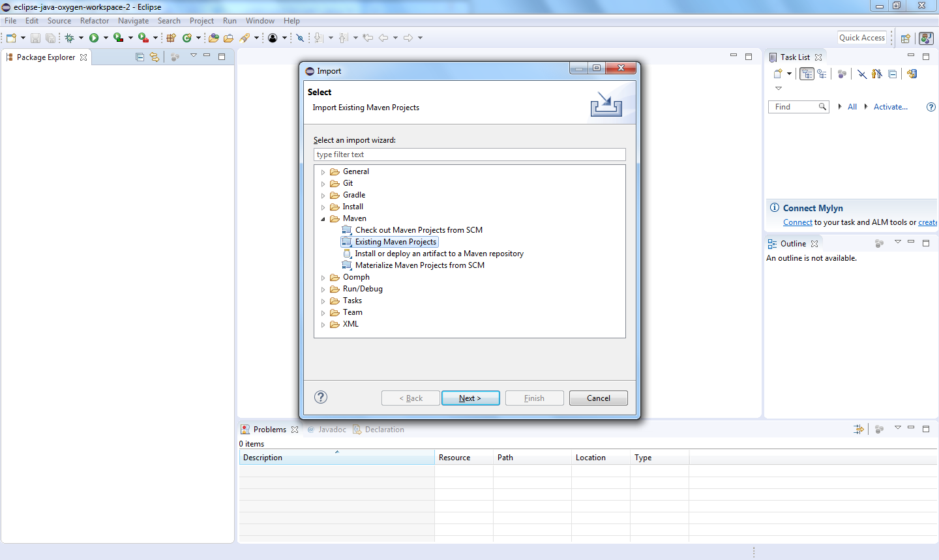Click the type filter text field

[469, 155]
